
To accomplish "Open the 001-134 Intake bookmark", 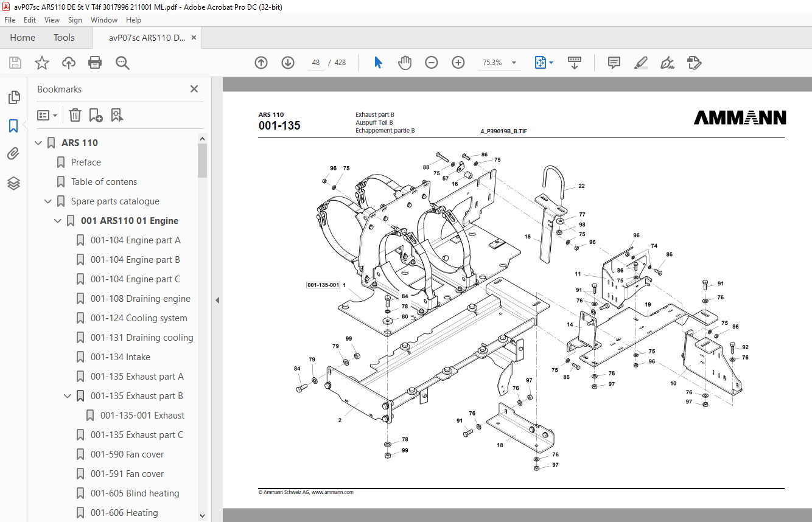I will [x=121, y=357].
